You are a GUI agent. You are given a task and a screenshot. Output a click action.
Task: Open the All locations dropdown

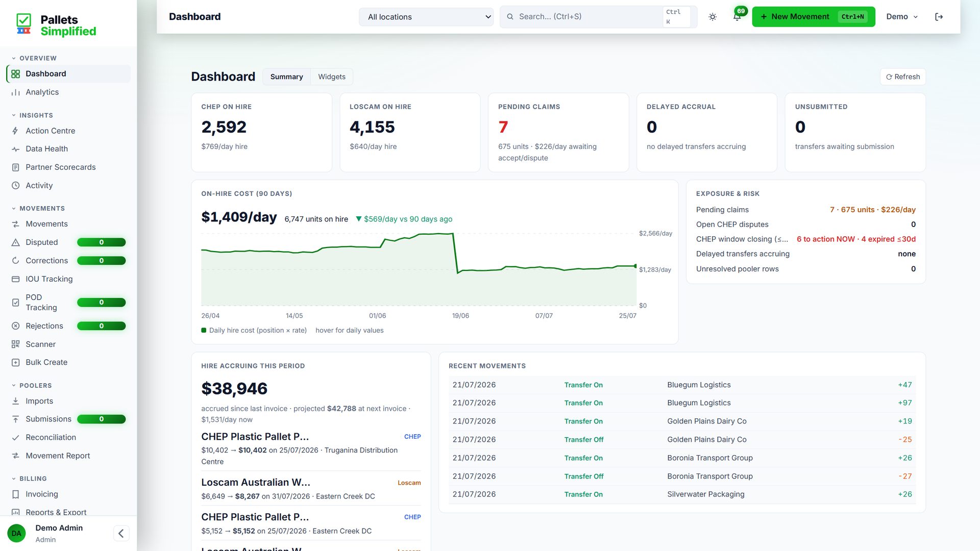pyautogui.click(x=426, y=17)
